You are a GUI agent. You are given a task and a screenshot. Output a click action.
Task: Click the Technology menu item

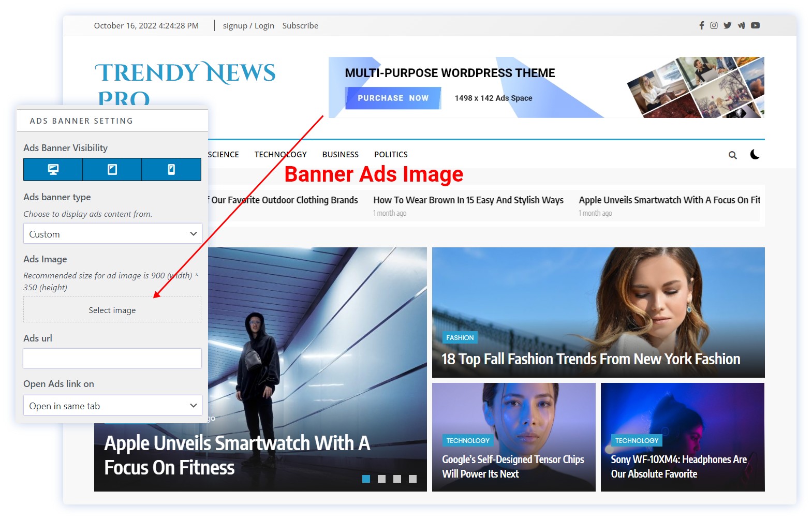point(280,155)
